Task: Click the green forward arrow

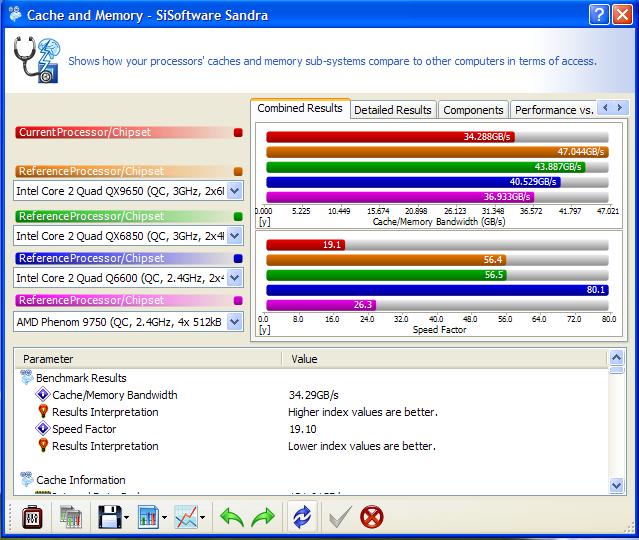Action: coord(263,517)
